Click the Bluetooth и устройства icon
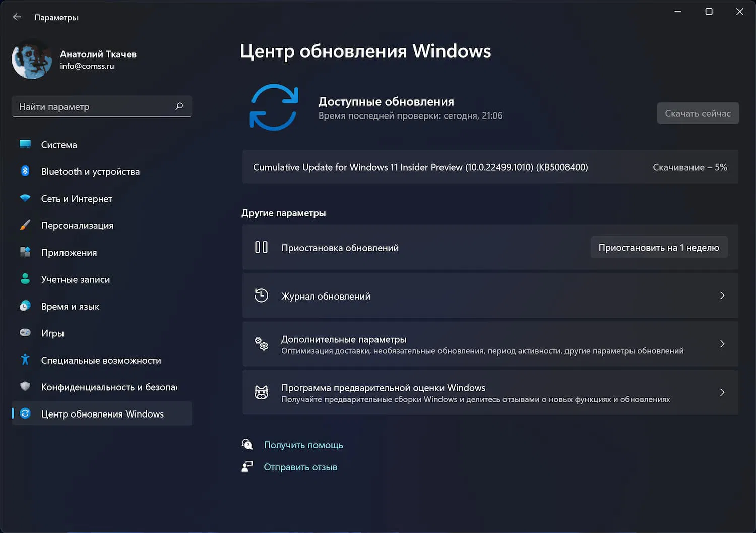This screenshot has width=756, height=533. pyautogui.click(x=25, y=171)
